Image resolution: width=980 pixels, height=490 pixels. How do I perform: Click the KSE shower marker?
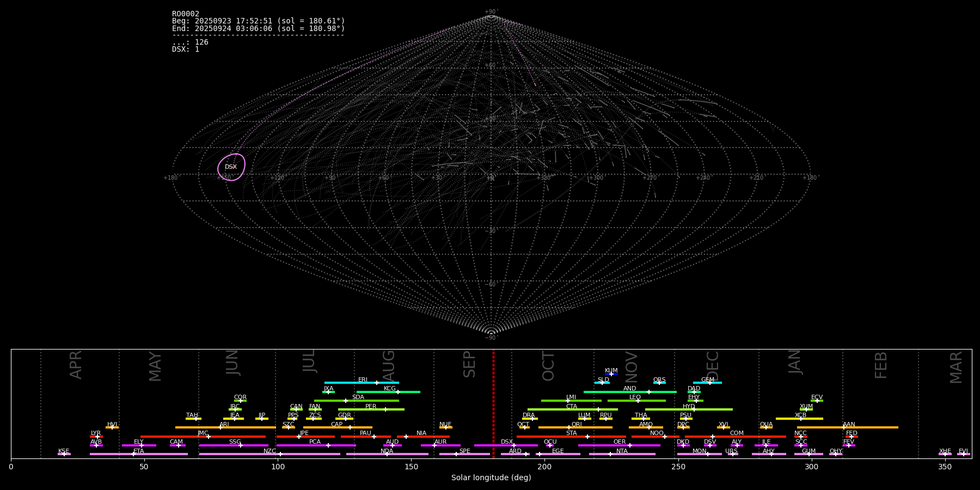pyautogui.click(x=64, y=454)
